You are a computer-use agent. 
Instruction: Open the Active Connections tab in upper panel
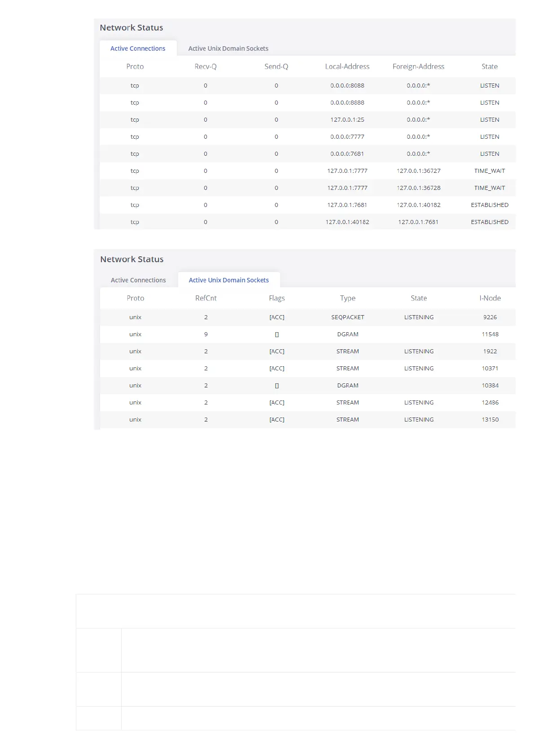(138, 48)
